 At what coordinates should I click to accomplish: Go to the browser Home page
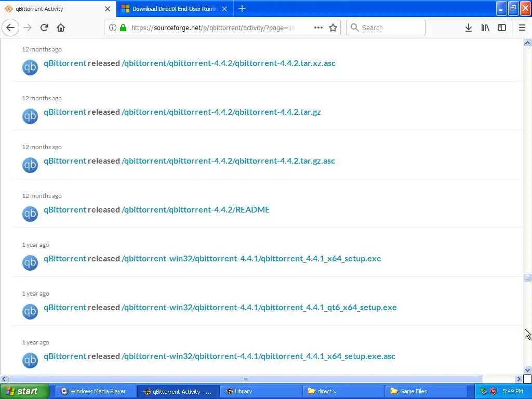point(61,28)
